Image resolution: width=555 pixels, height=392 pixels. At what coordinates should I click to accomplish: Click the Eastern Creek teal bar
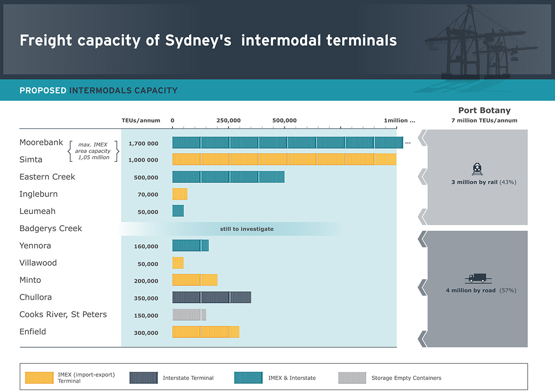tap(228, 177)
